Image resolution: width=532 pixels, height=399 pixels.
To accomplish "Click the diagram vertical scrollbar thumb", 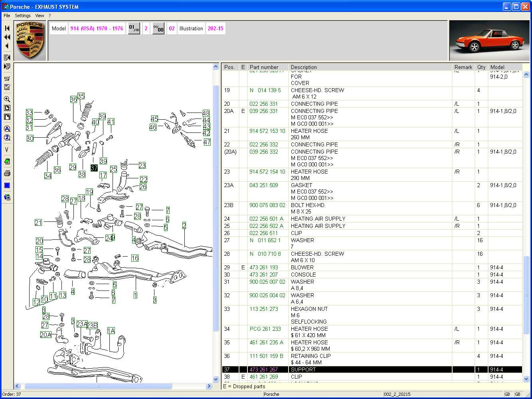I will click(216, 207).
